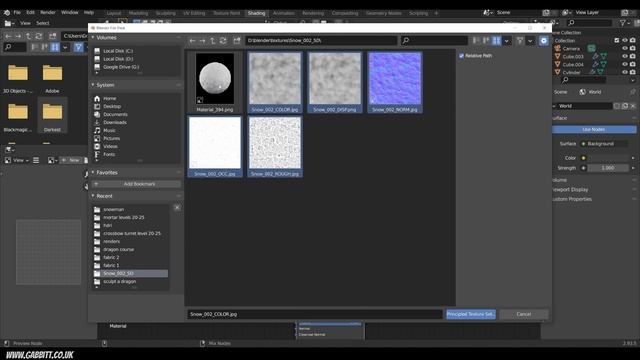Go back in File View navigation
The width and height of the screenshot is (640, 360).
[192, 41]
